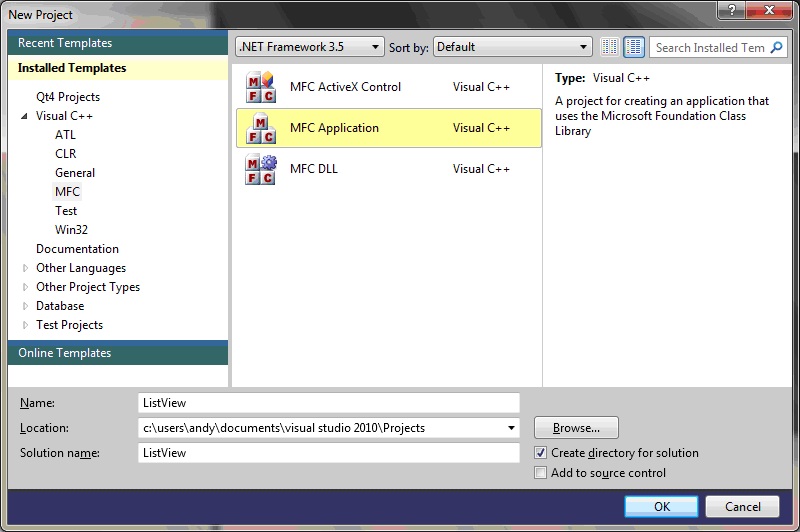Image resolution: width=800 pixels, height=532 pixels.
Task: Expand the Database node
Action: pyautogui.click(x=25, y=306)
